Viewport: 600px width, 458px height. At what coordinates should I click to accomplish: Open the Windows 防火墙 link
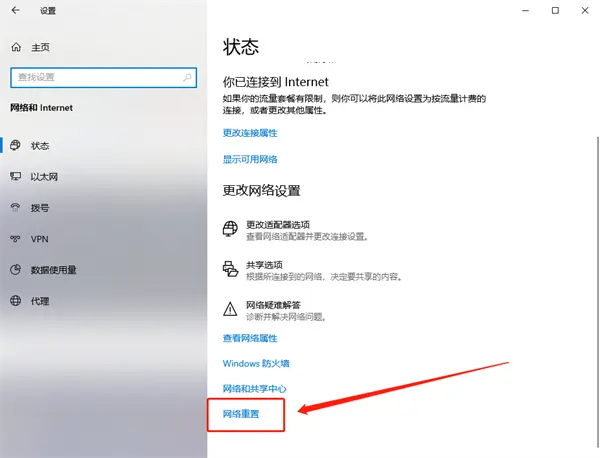pyautogui.click(x=256, y=363)
